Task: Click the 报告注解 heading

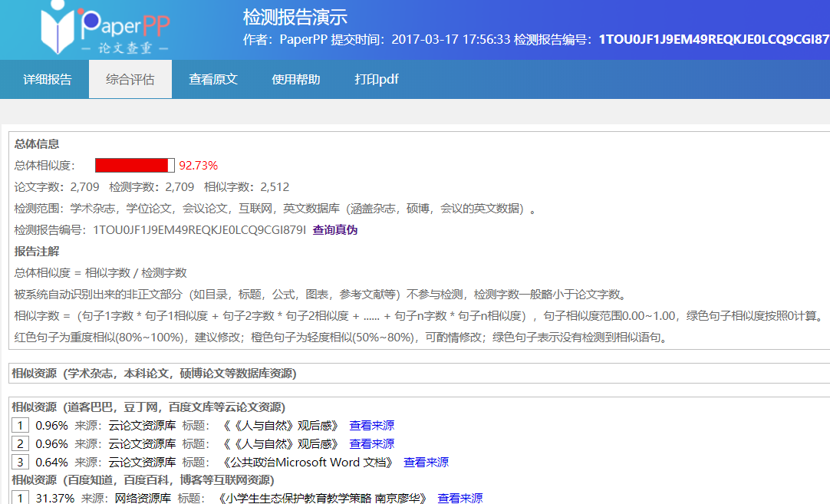Action: click(x=37, y=252)
